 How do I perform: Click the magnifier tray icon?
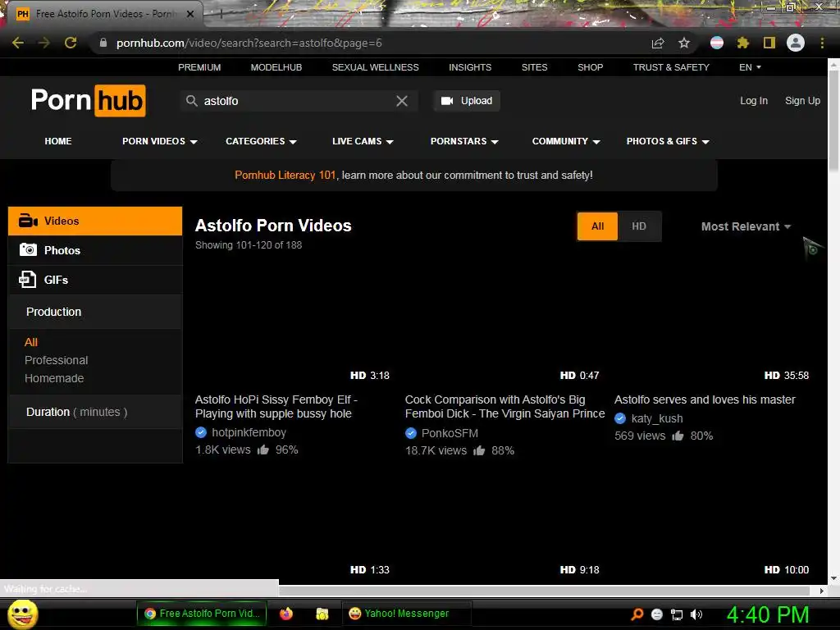coord(637,614)
